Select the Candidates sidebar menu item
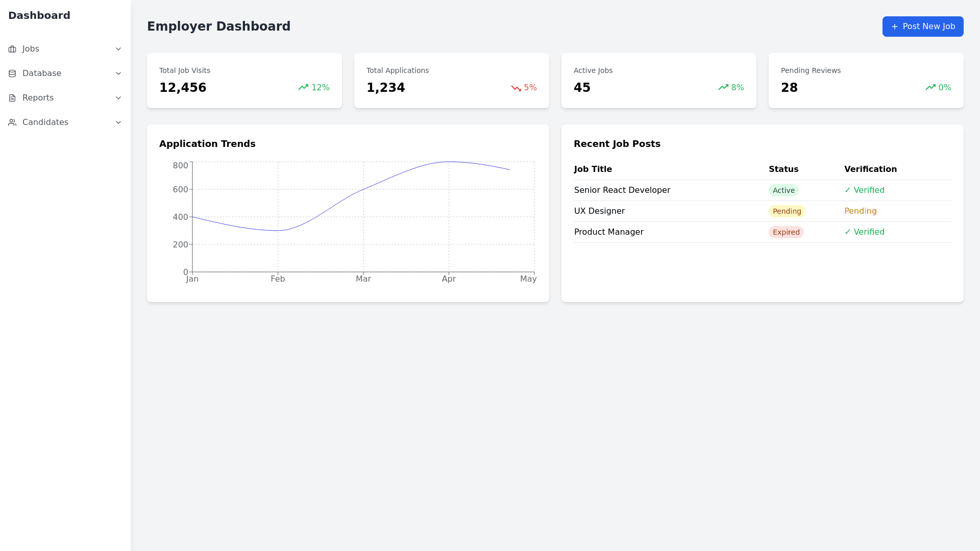Image resolution: width=980 pixels, height=551 pixels. 45,122
